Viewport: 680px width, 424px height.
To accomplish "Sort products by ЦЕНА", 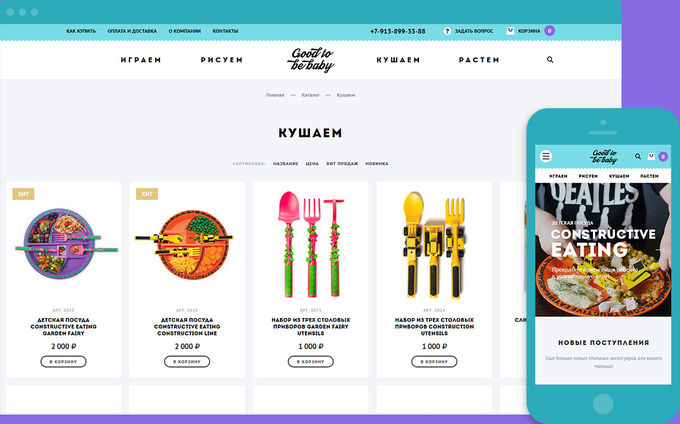I will [312, 164].
